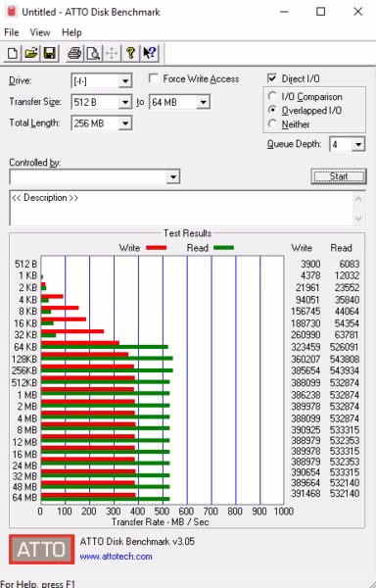Click the ATTO logo image
376x588 pixels.
click(x=41, y=550)
